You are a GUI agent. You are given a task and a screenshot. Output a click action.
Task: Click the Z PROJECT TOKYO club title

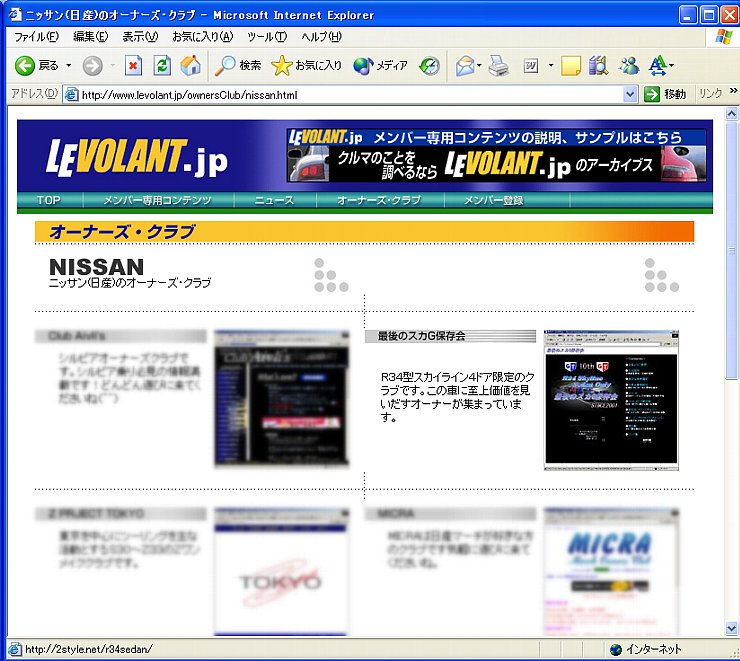[x=96, y=513]
